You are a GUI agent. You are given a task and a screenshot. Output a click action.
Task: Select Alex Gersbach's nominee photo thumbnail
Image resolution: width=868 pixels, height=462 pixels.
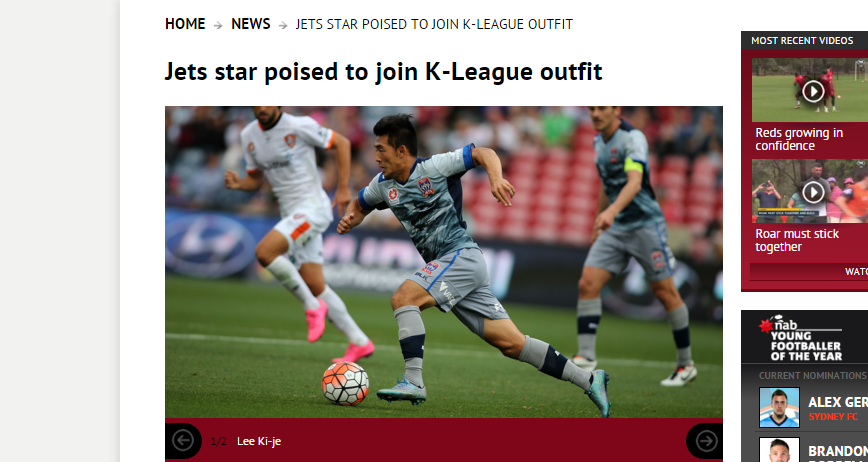pos(779,407)
